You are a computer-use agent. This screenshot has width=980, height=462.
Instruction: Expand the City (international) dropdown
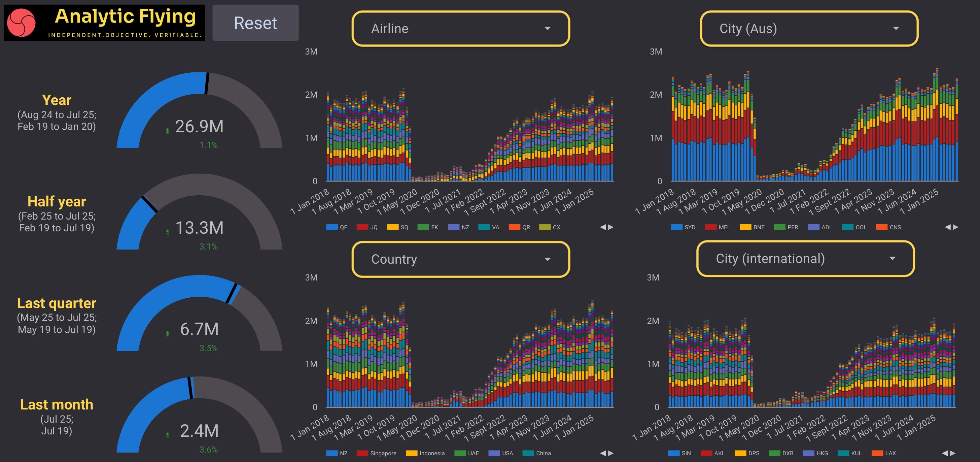[805, 259]
